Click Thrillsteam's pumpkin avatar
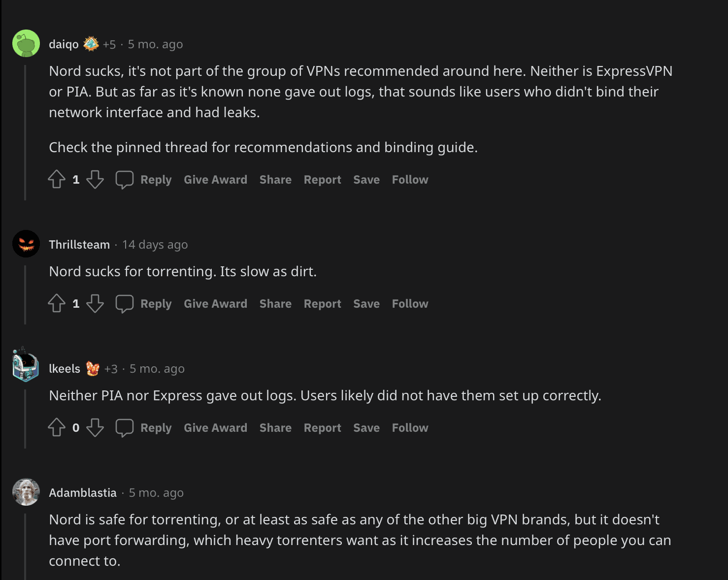This screenshot has height=580, width=728. coord(26,243)
